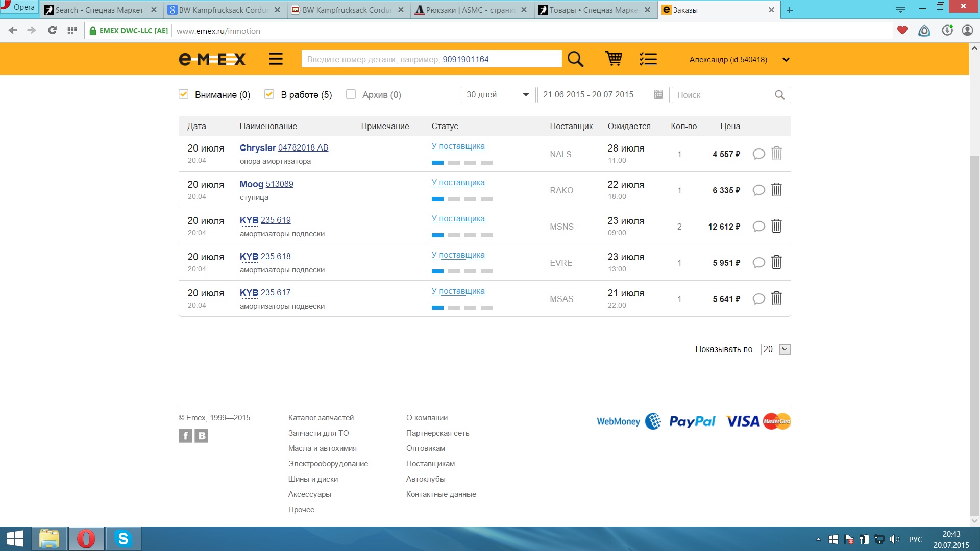Screen dimensions: 980x551
Task: Click the calendar icon in date range field
Action: click(658, 95)
